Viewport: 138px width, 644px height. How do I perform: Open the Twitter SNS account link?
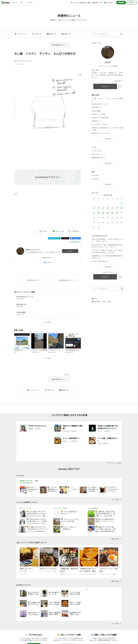tap(48, 263)
